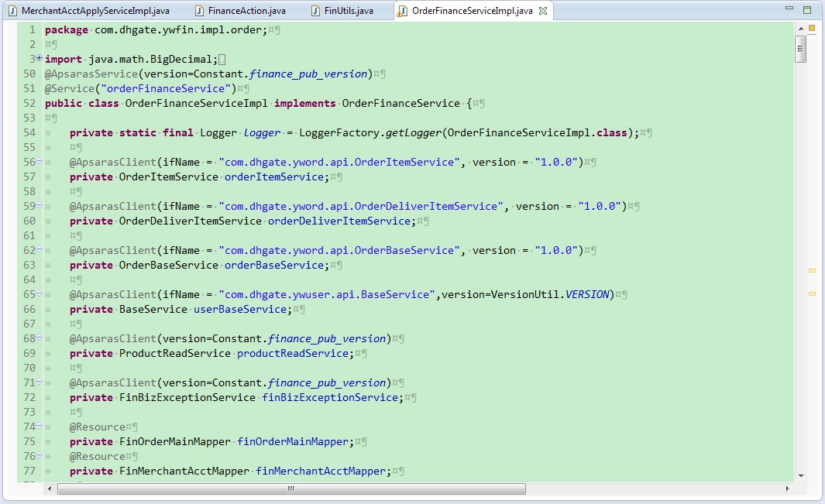Click file icon on MerchantAcctApplyServiceImpl.java tab

[12, 11]
